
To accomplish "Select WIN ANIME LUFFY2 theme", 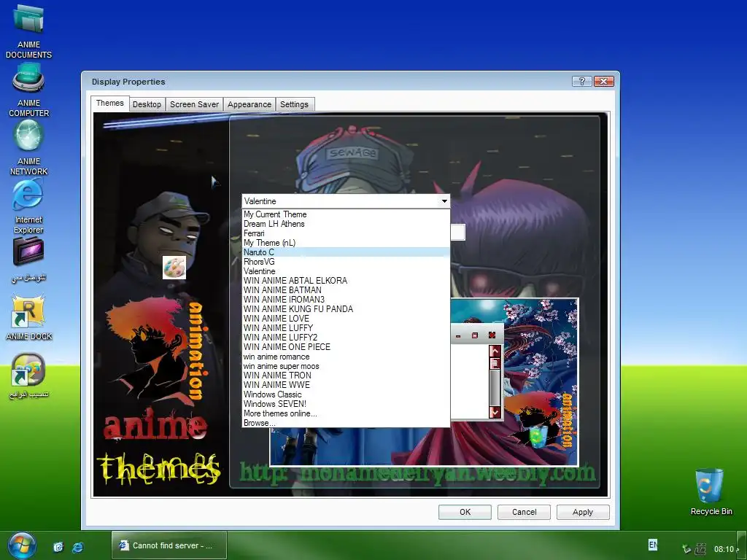I will coord(346,337).
